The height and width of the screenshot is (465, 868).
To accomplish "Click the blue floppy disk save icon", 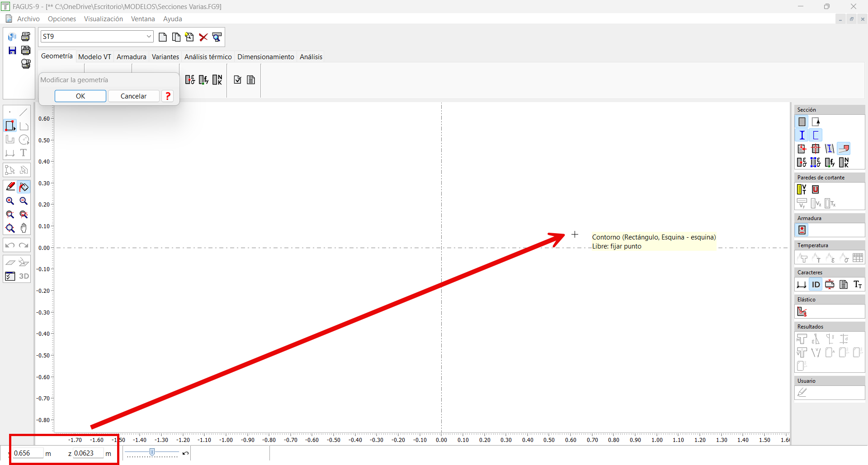I will [x=12, y=51].
